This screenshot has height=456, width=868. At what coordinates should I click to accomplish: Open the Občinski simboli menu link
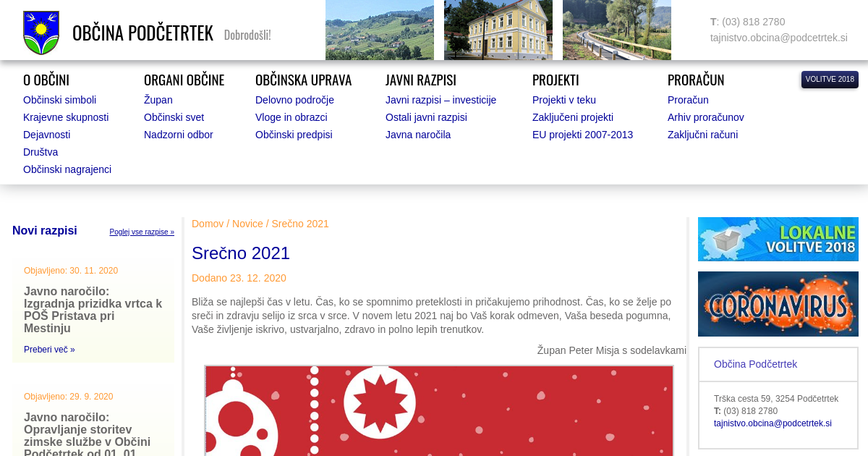(x=59, y=100)
